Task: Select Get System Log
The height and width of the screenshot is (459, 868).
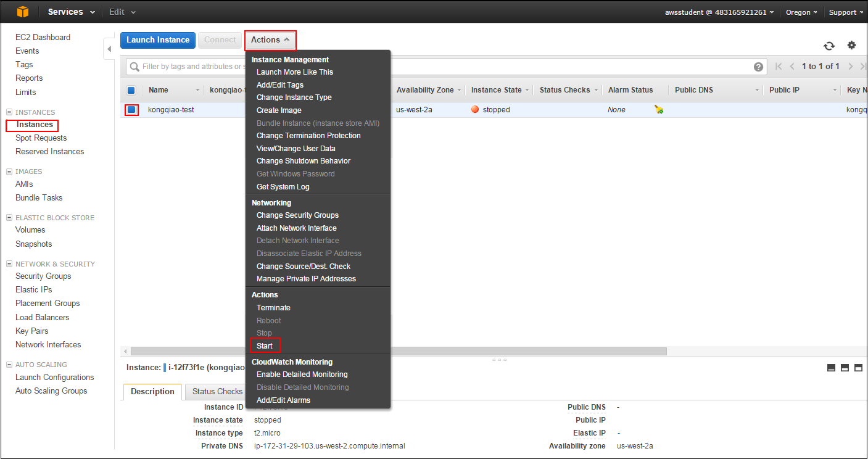Action: [x=283, y=187]
